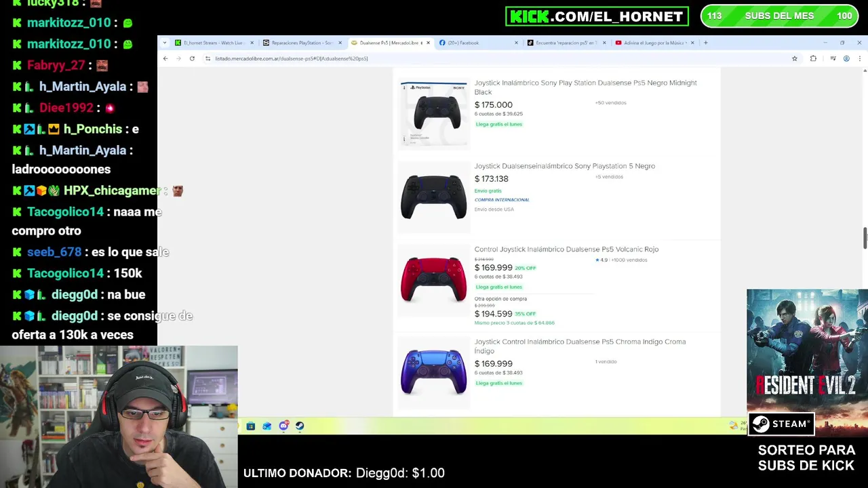Close the Reparaciones PlayStation tab
Image resolution: width=868 pixels, height=488 pixels.
pos(340,43)
